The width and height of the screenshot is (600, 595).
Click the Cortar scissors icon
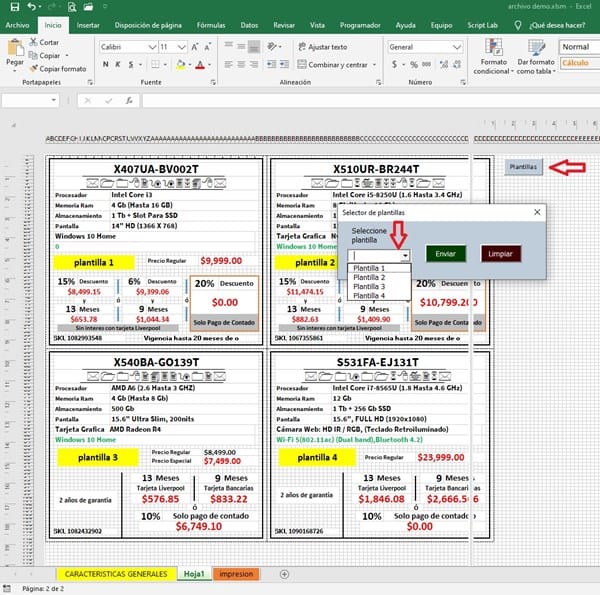[33, 43]
